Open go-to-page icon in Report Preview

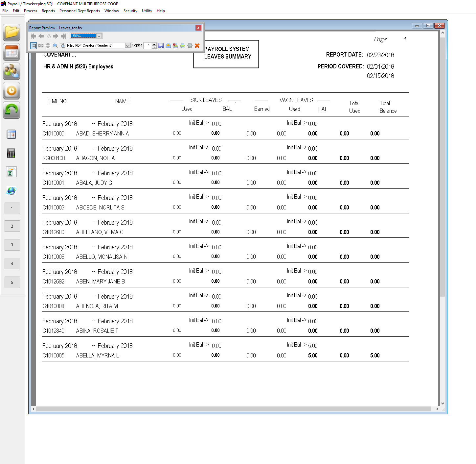point(49,36)
